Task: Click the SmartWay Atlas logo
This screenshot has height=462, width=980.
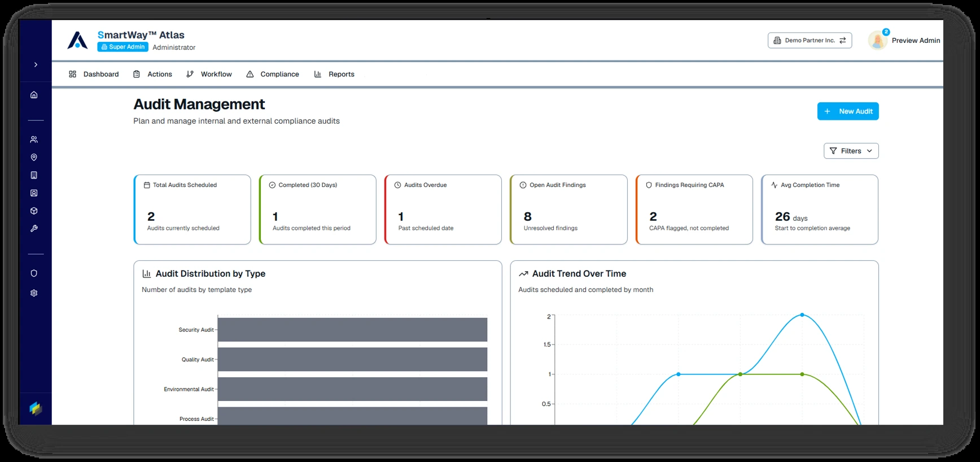Action: point(77,40)
